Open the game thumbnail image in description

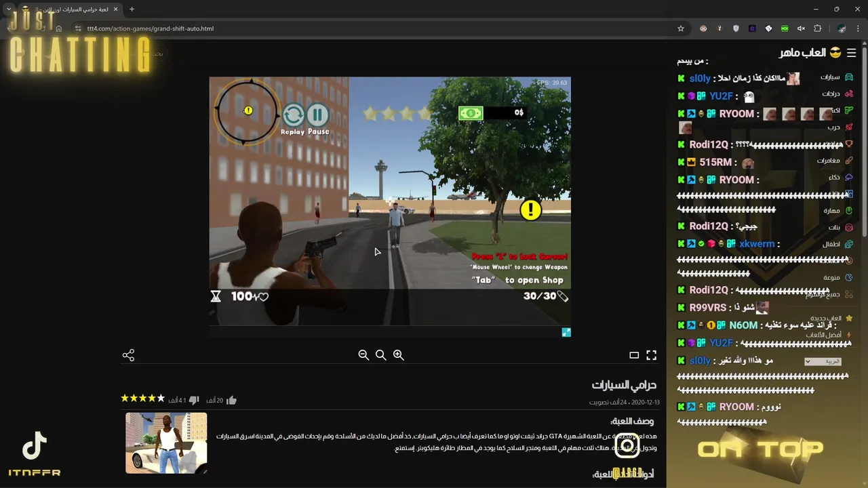(x=166, y=443)
